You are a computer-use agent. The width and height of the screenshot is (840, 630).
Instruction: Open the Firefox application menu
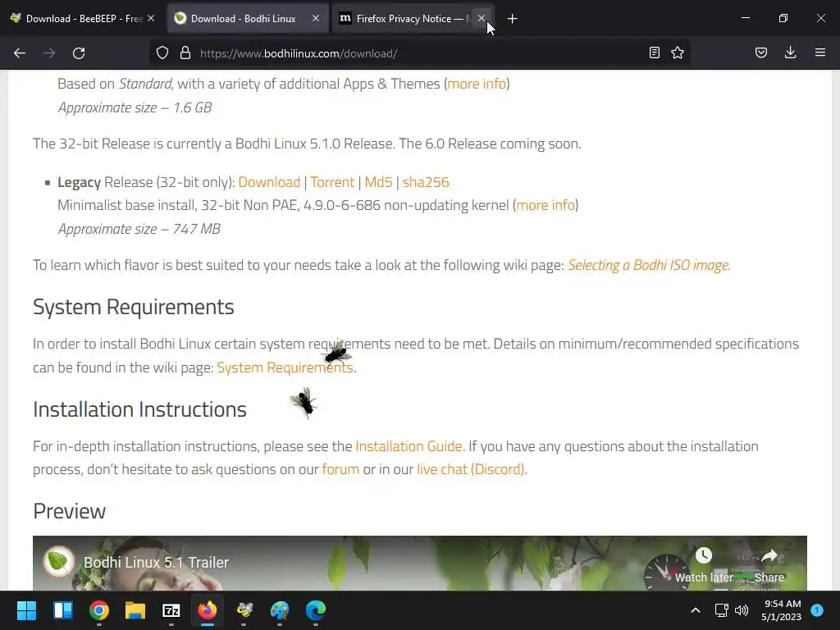click(x=820, y=52)
